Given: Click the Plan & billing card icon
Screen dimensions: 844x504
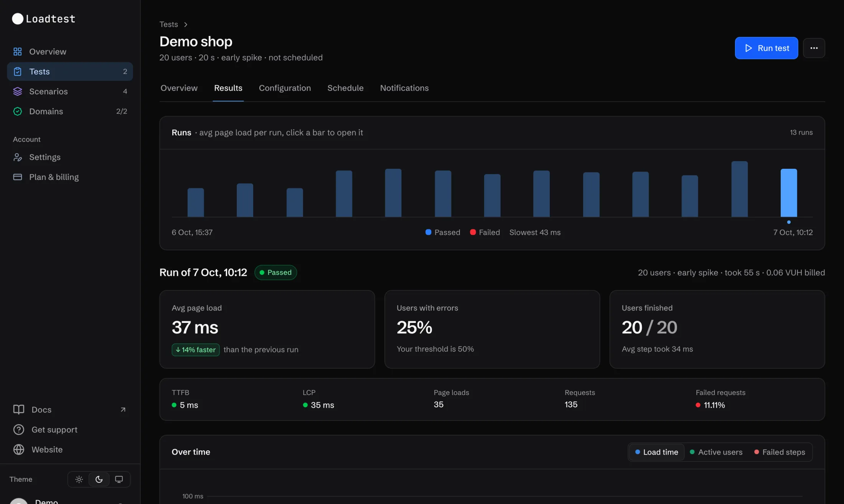Looking at the screenshot, I should (18, 177).
